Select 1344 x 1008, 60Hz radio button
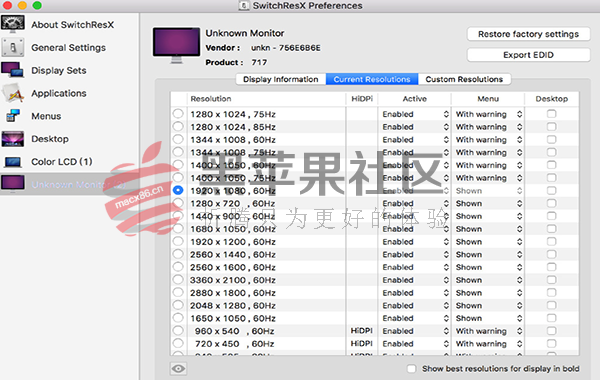The width and height of the screenshot is (600, 380). tap(178, 139)
